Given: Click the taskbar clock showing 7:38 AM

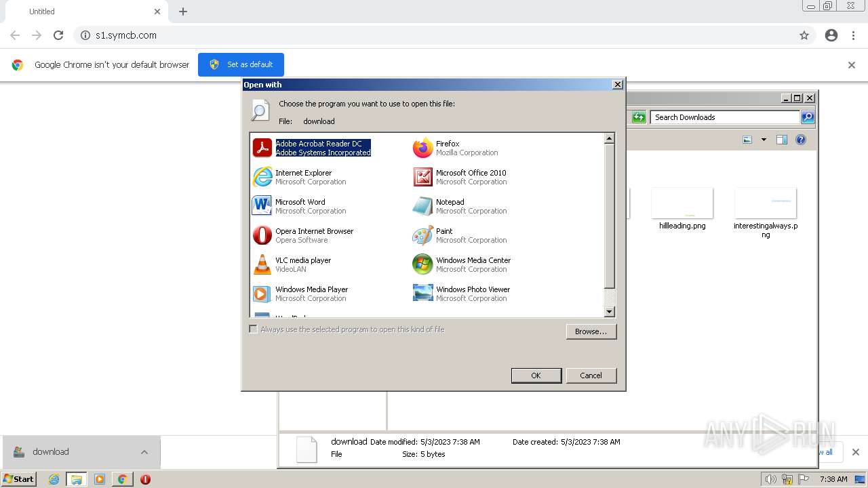Looking at the screenshot, I should pos(833,479).
